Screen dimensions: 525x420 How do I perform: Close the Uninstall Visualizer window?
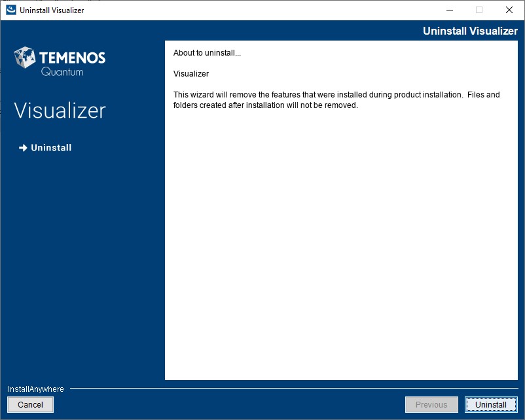point(509,10)
